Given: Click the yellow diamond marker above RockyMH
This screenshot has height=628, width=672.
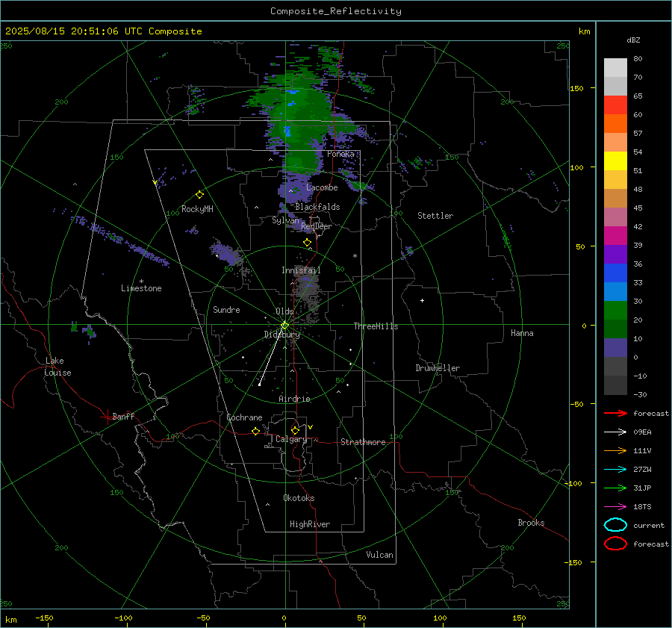Looking at the screenshot, I should click(199, 195).
